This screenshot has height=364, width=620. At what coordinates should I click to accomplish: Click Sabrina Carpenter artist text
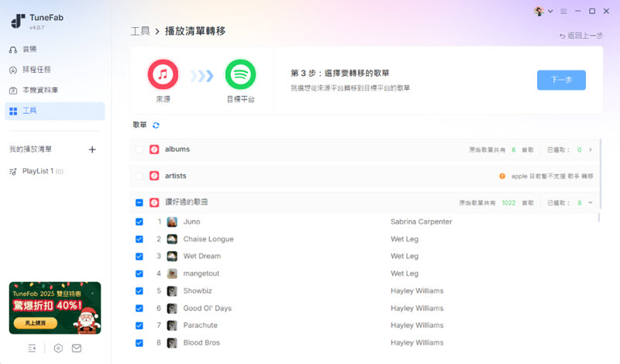click(x=421, y=221)
